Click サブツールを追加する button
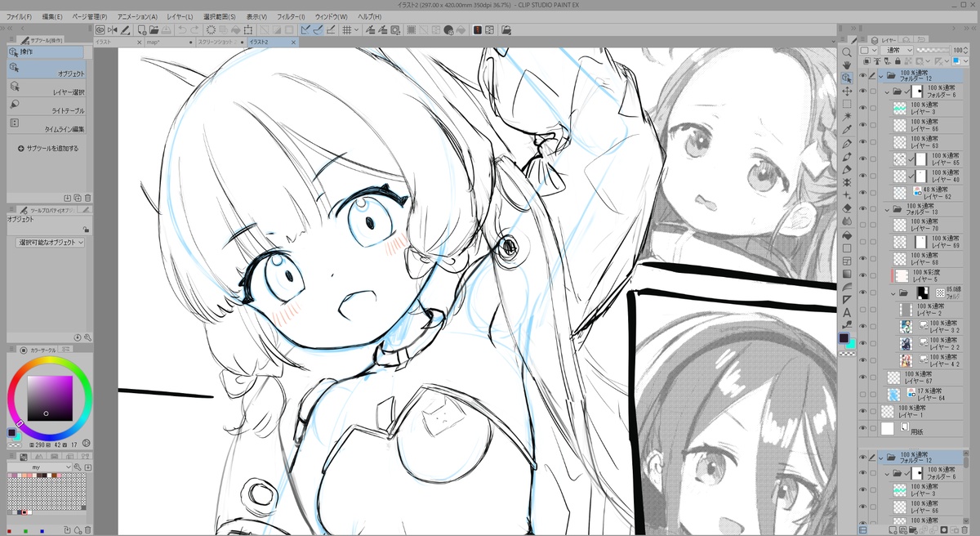This screenshot has height=536, width=980. pyautogui.click(x=49, y=149)
